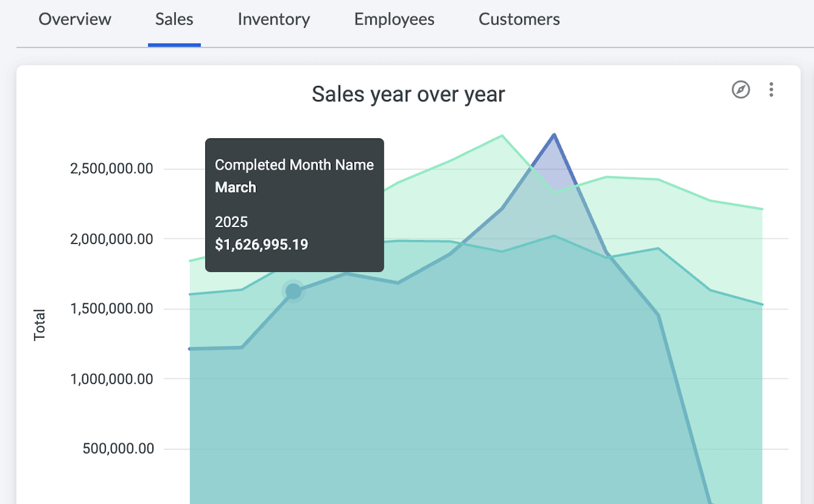Viewport: 814px width, 504px height.
Task: Click the $1,626,995.19 value in the tooltip
Action: click(261, 244)
